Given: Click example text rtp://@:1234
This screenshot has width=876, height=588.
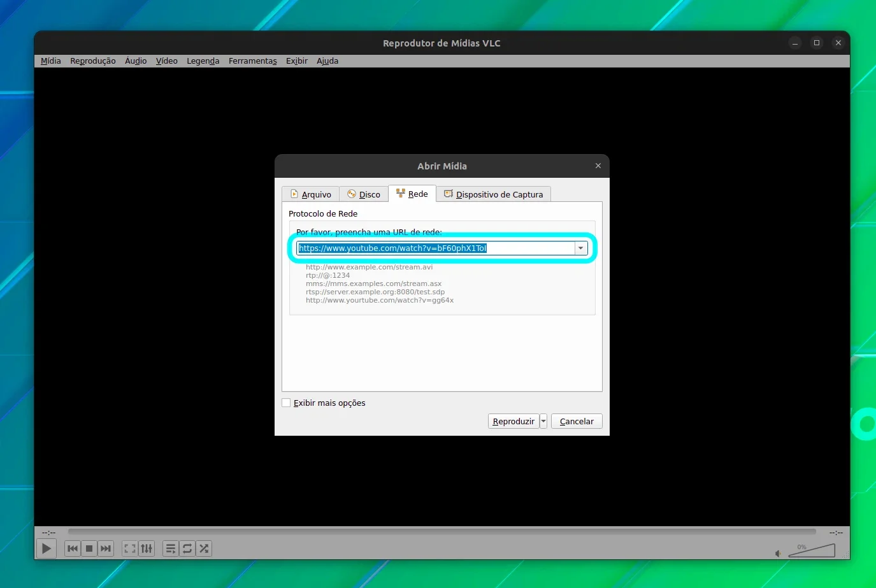Looking at the screenshot, I should (327, 275).
